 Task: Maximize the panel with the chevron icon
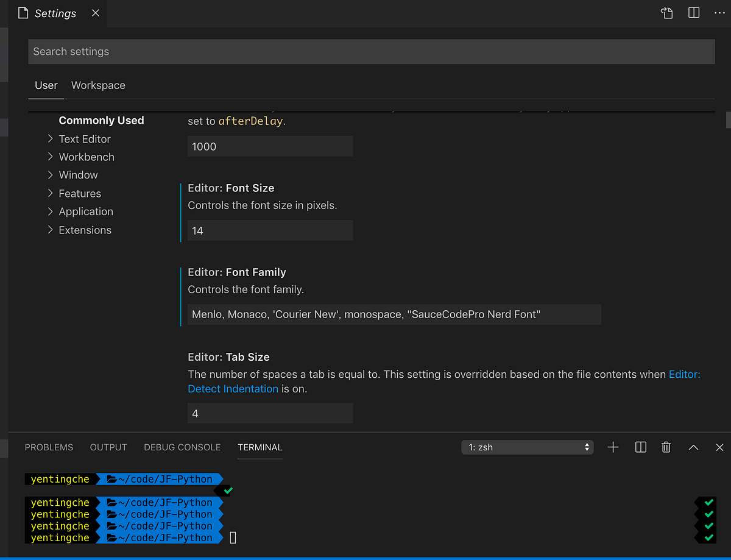coord(693,447)
